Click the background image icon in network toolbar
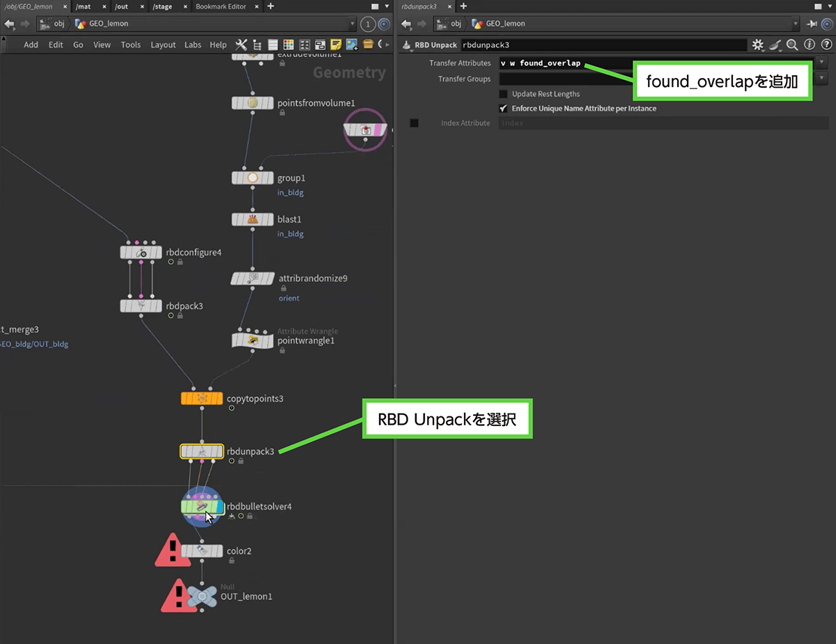The height and width of the screenshot is (644, 836). 352,45
